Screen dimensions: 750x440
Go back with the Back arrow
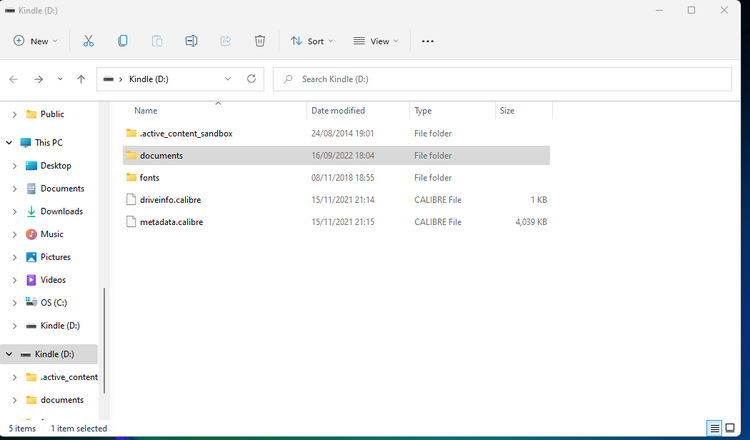tap(14, 79)
